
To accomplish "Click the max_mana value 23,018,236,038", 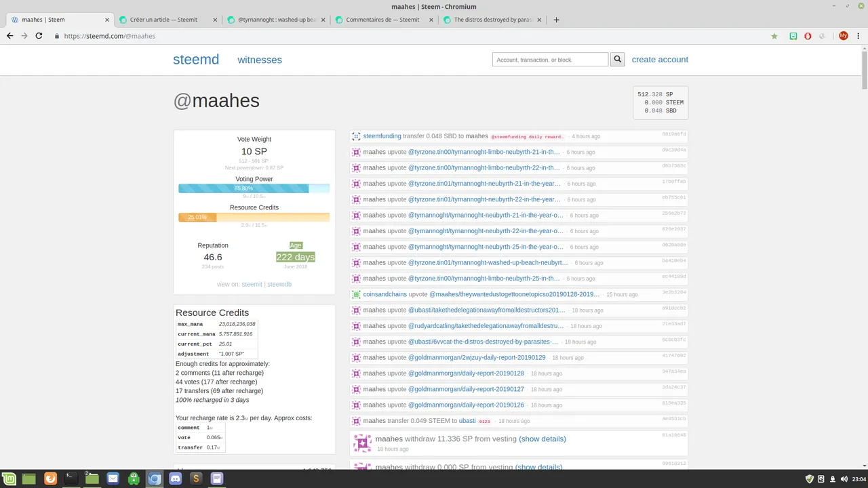I will (237, 324).
